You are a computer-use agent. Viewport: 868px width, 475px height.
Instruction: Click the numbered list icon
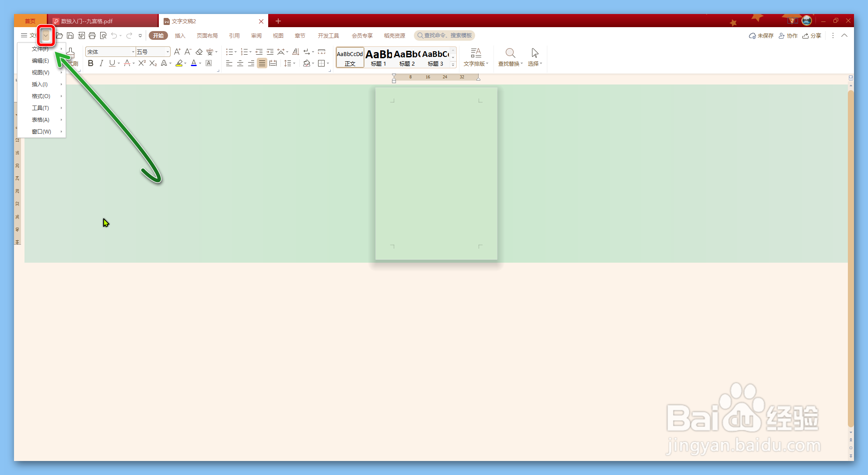244,52
